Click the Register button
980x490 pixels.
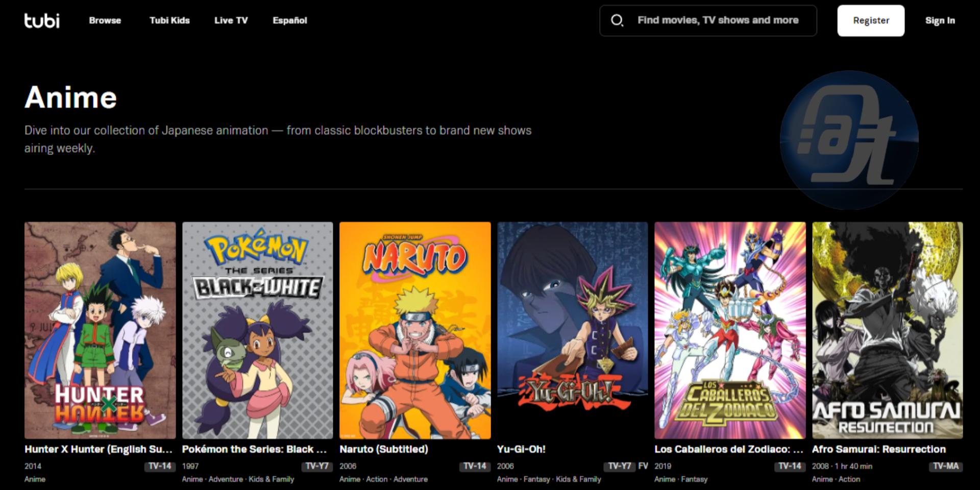(871, 20)
